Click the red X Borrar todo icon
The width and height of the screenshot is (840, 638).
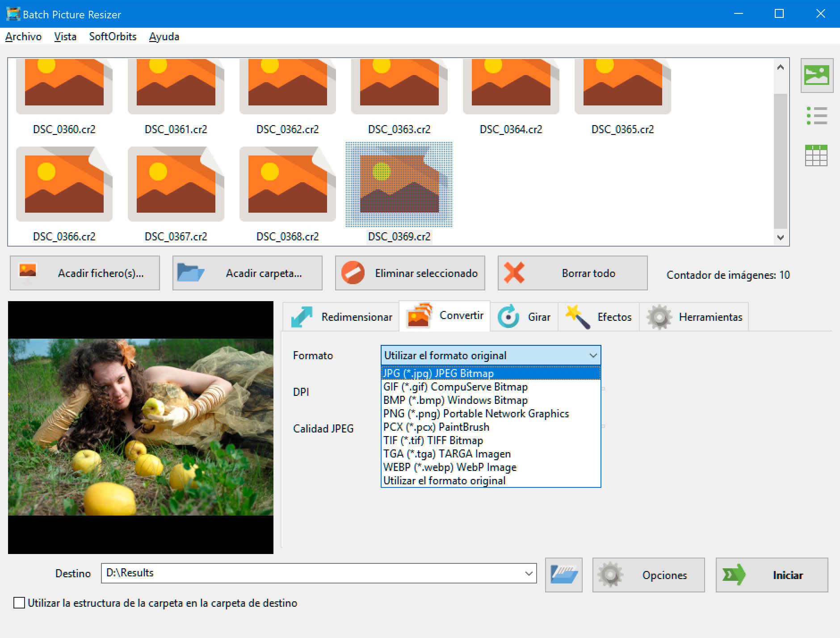tap(514, 273)
